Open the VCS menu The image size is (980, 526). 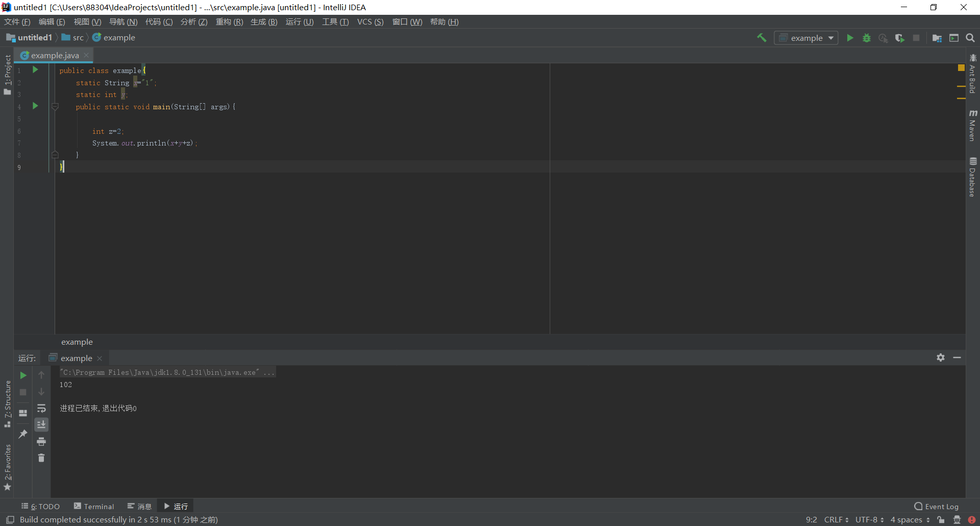[371, 21]
